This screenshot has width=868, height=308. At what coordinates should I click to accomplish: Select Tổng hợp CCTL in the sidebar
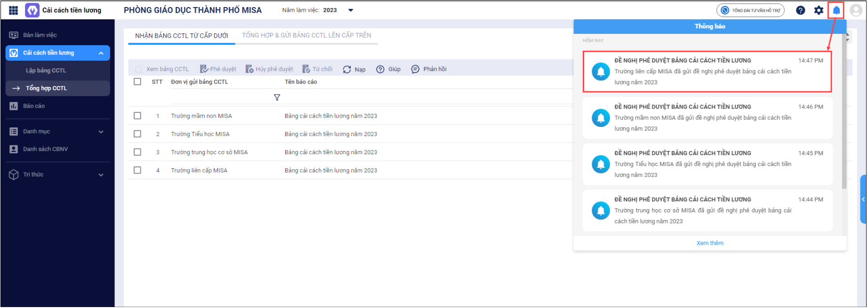click(58, 88)
